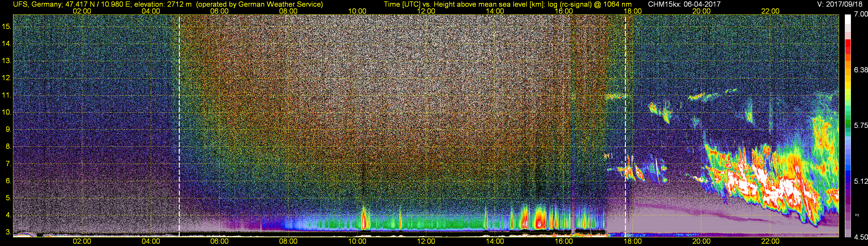
Task: Click the "16:00" label on the bottom time axis
Action: click(564, 241)
